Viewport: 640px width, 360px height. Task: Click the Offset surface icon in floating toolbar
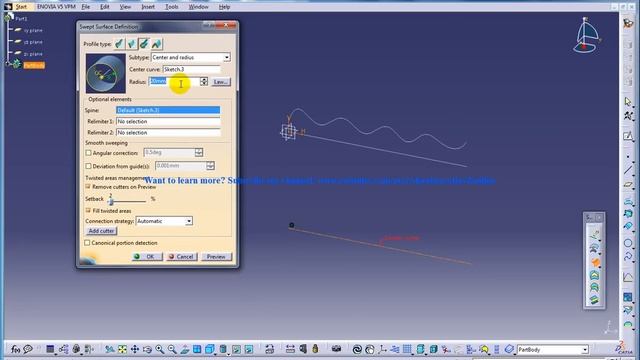point(595,249)
